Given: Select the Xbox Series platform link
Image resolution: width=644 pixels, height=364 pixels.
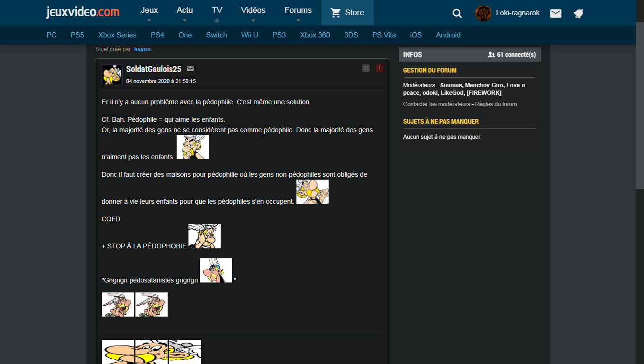Looking at the screenshot, I should pos(117,35).
